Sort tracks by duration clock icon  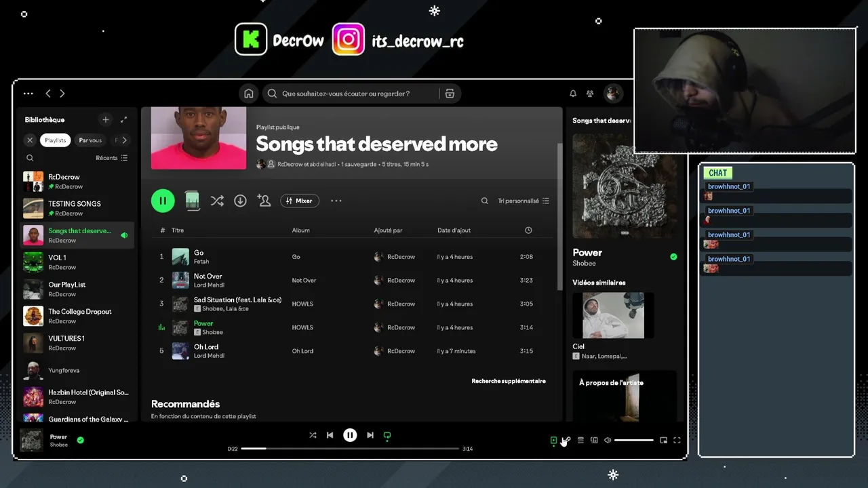point(528,230)
